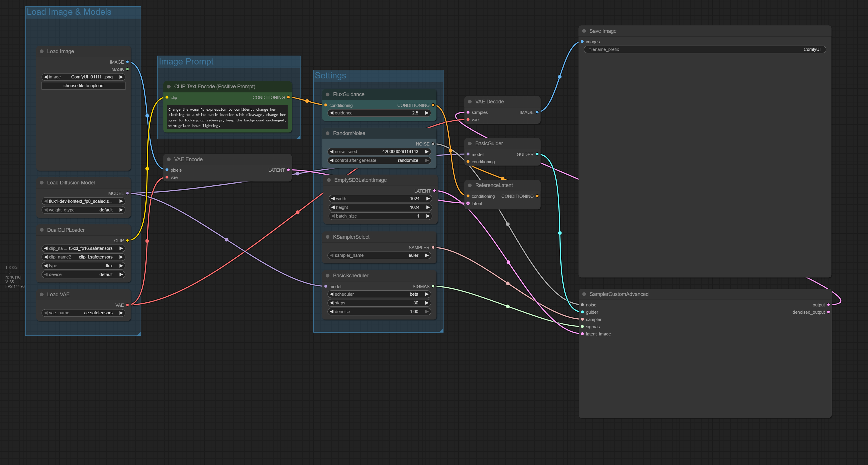Collapse the CLIP Text Encode node dot

point(169,86)
